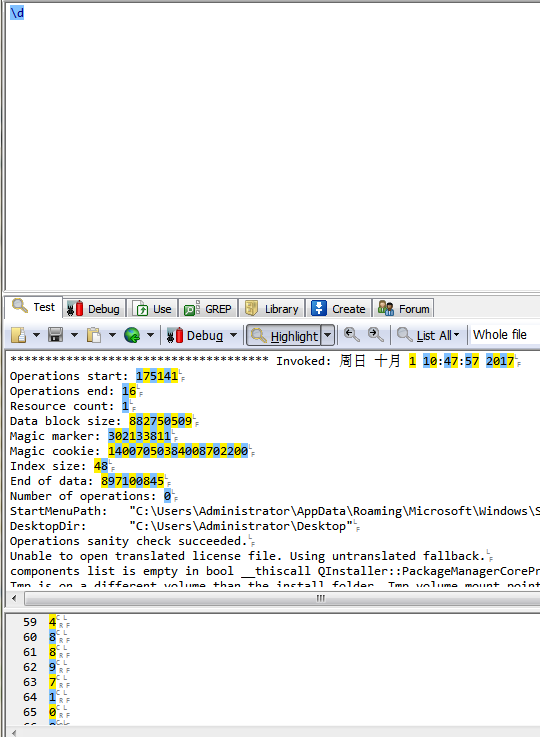540x737 pixels.
Task: Open the List All dropdown
Action: pos(428,335)
